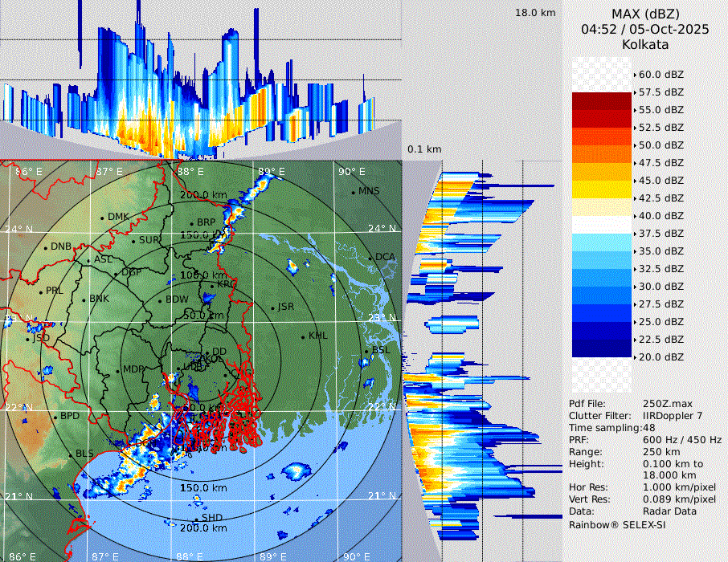
Task: Select the Kolkata radar name label
Action: [x=645, y=44]
